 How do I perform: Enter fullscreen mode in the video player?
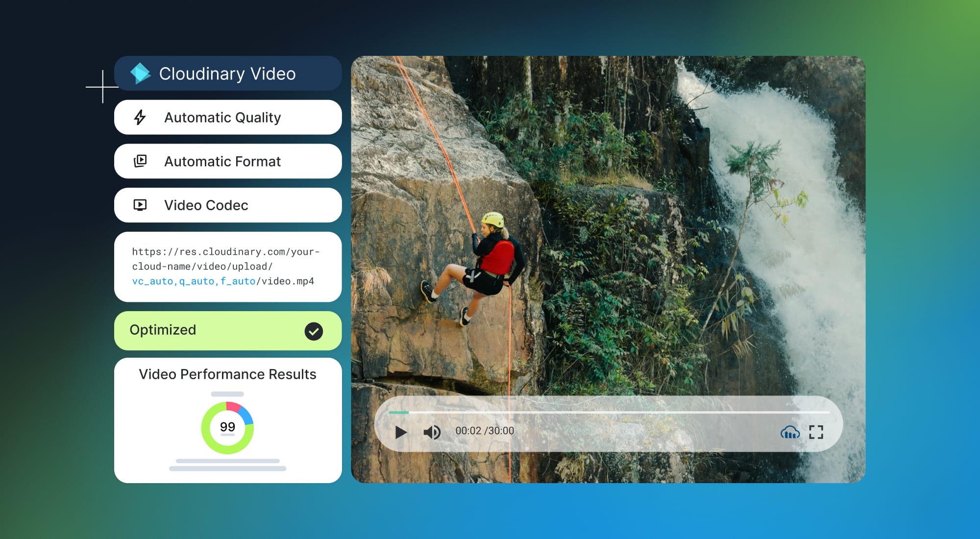pyautogui.click(x=816, y=432)
